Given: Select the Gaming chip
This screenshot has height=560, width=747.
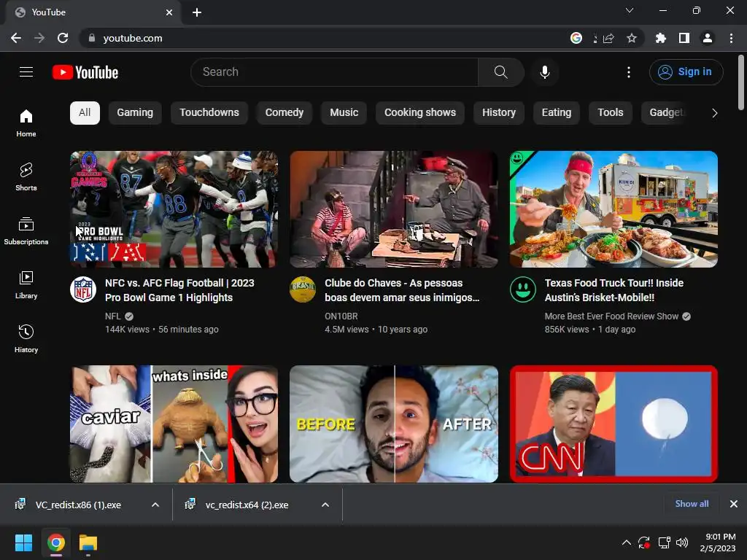Looking at the screenshot, I should (135, 113).
